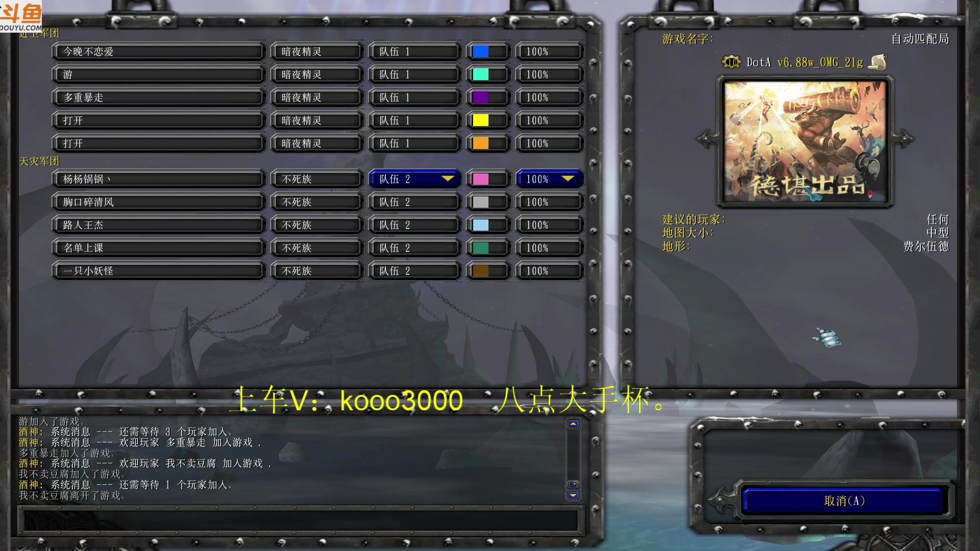Click the 10-player count icon beside the map name
980x551 pixels.
(x=731, y=62)
